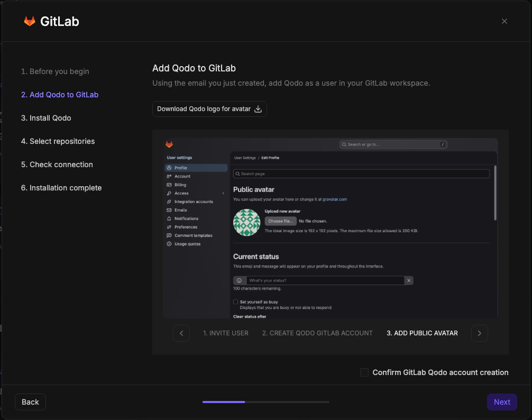Select 3. ADD PUBLIC AVATAR slide

422,333
